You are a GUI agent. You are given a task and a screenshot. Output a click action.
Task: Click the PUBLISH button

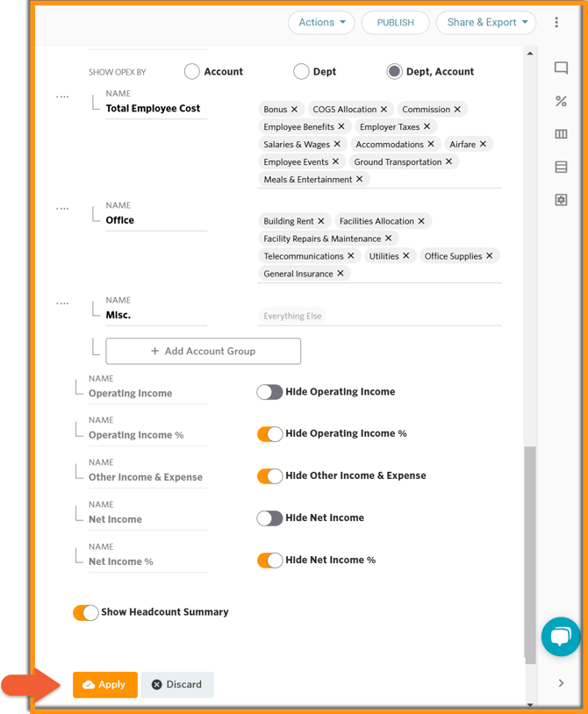(395, 23)
